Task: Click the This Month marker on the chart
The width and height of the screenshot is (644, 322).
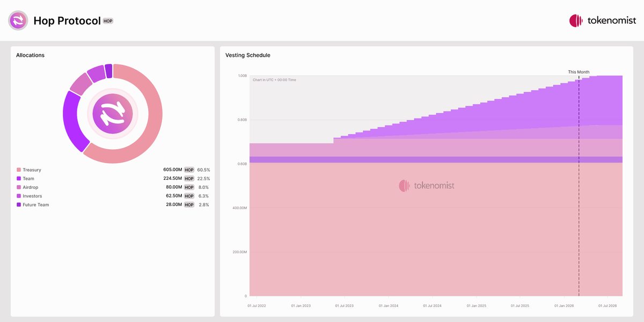Action: pos(579,71)
